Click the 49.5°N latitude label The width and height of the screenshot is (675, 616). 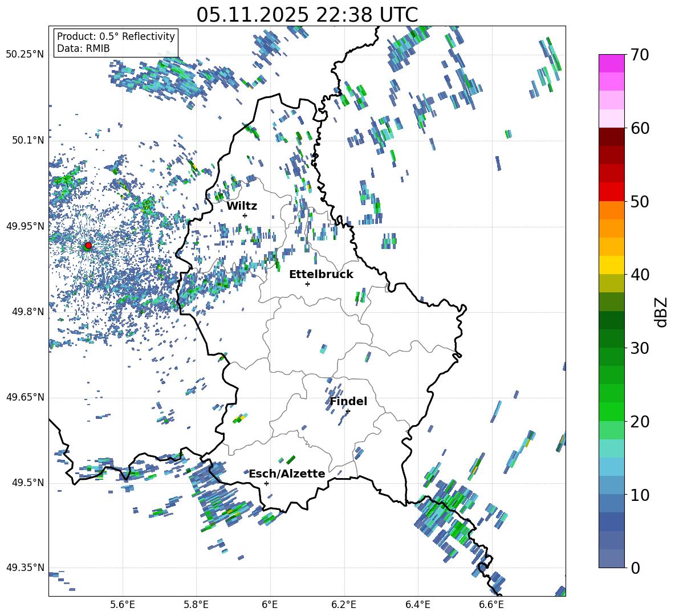point(27,482)
